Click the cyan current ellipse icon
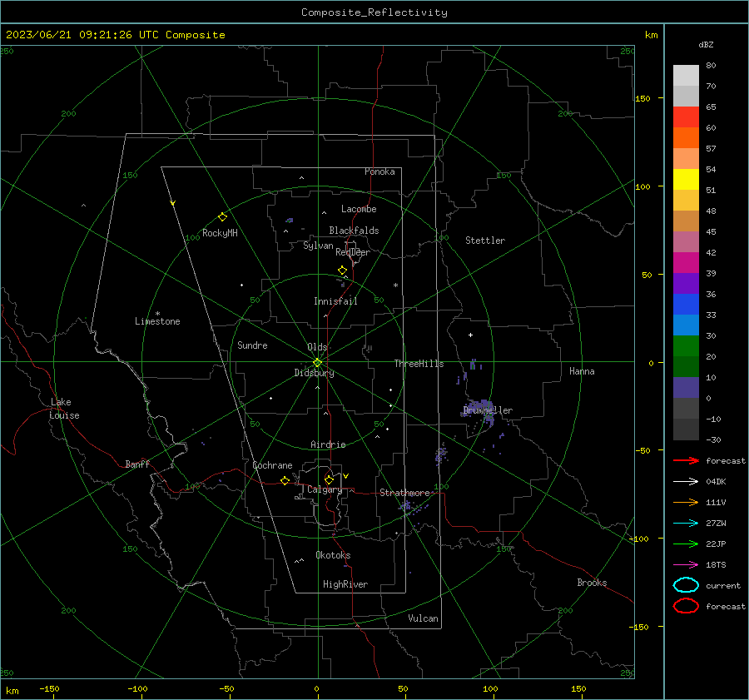Image resolution: width=749 pixels, height=700 pixels. point(686,585)
